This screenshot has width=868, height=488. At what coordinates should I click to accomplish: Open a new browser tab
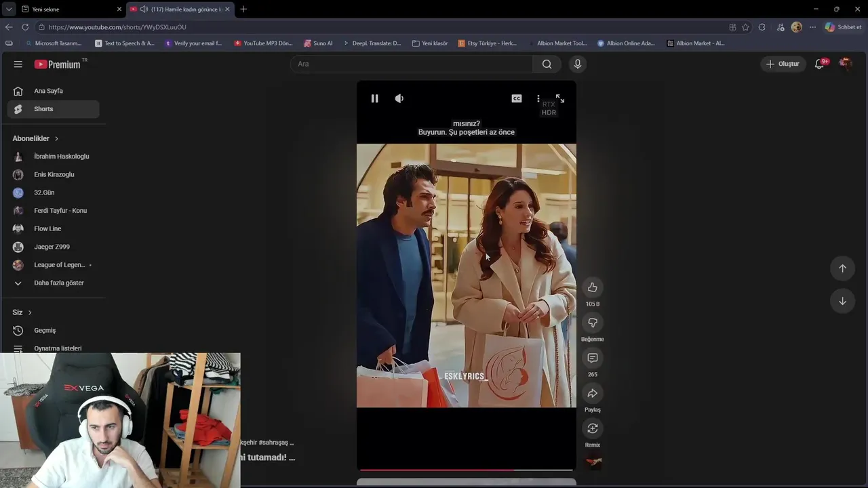click(243, 9)
